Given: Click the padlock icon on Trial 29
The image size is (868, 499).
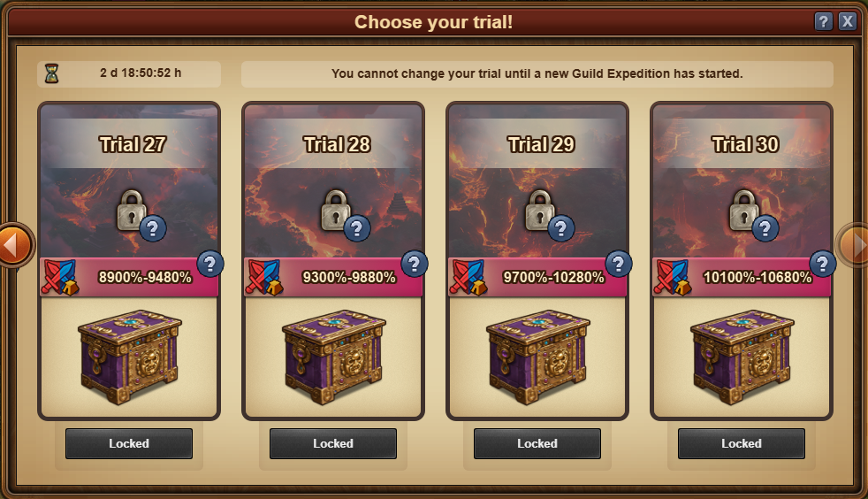Looking at the screenshot, I should click(x=538, y=211).
